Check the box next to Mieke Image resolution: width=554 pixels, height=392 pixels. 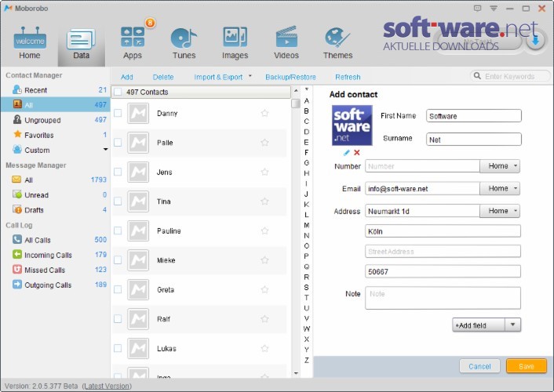(118, 260)
